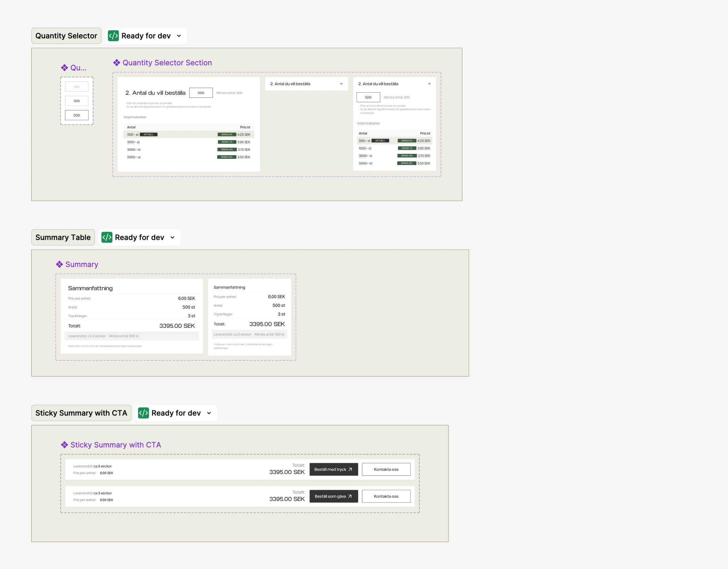
Task: Click quantity input next to large Antal heading
Action: (201, 93)
